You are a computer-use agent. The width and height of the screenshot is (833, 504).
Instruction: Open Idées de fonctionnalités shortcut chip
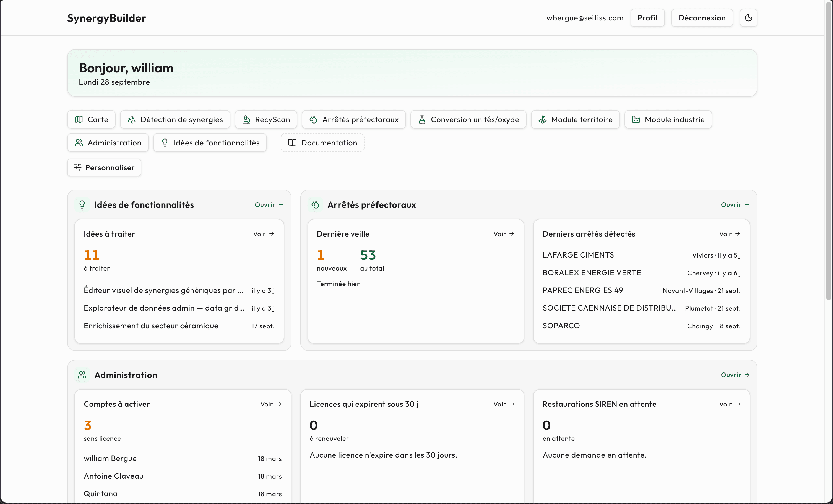pyautogui.click(x=210, y=143)
